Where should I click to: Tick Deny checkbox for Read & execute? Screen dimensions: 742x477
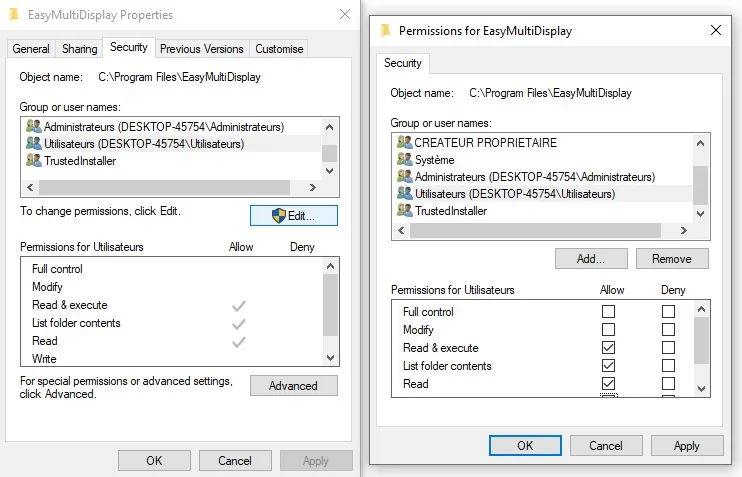point(668,347)
